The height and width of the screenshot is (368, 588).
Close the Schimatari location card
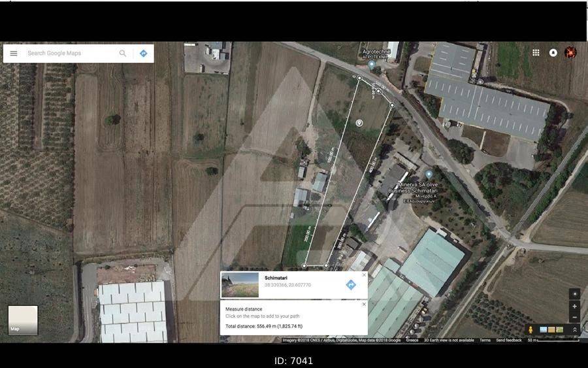pyautogui.click(x=364, y=275)
